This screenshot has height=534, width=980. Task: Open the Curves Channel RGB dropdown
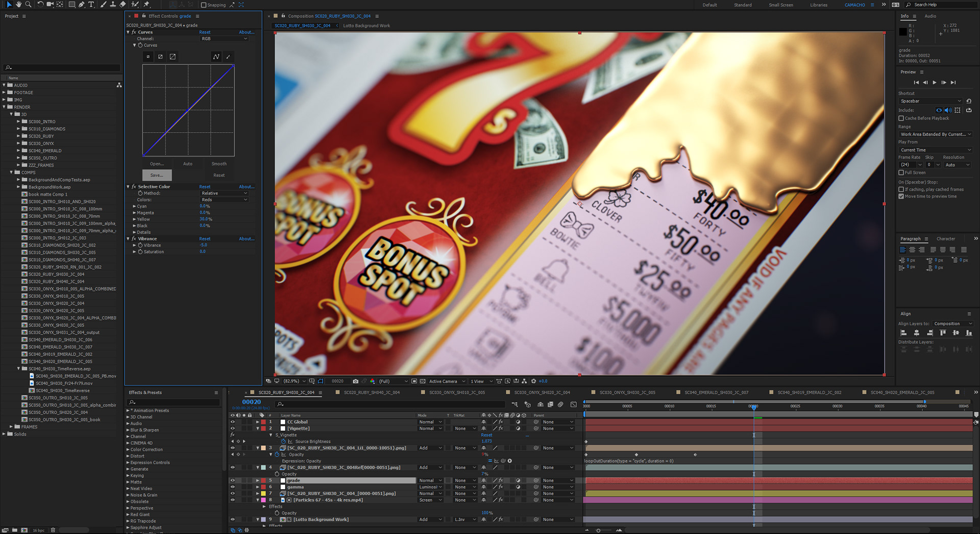(224, 39)
